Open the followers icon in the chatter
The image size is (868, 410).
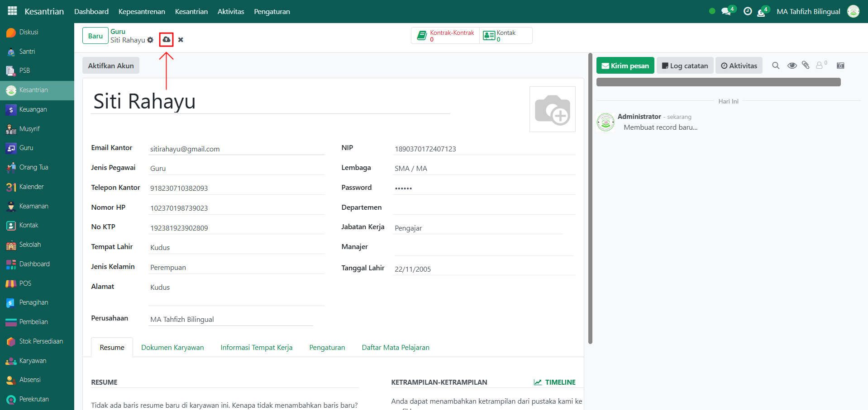(x=820, y=66)
